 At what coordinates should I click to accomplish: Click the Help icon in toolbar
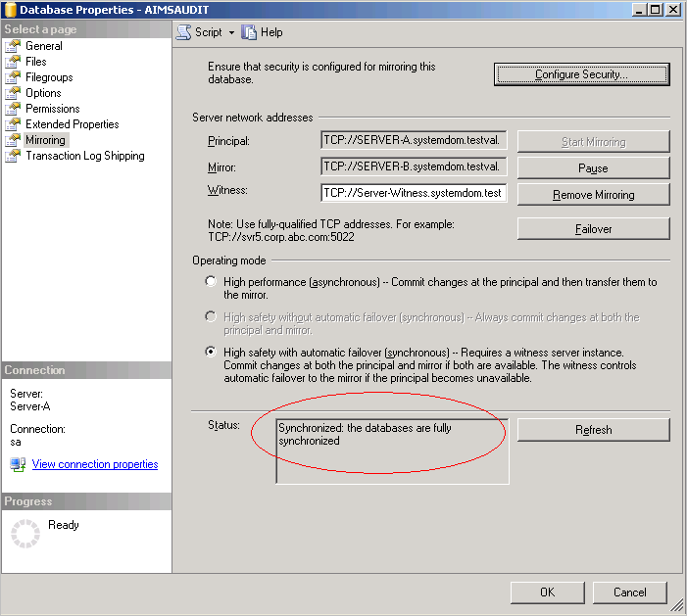click(249, 32)
